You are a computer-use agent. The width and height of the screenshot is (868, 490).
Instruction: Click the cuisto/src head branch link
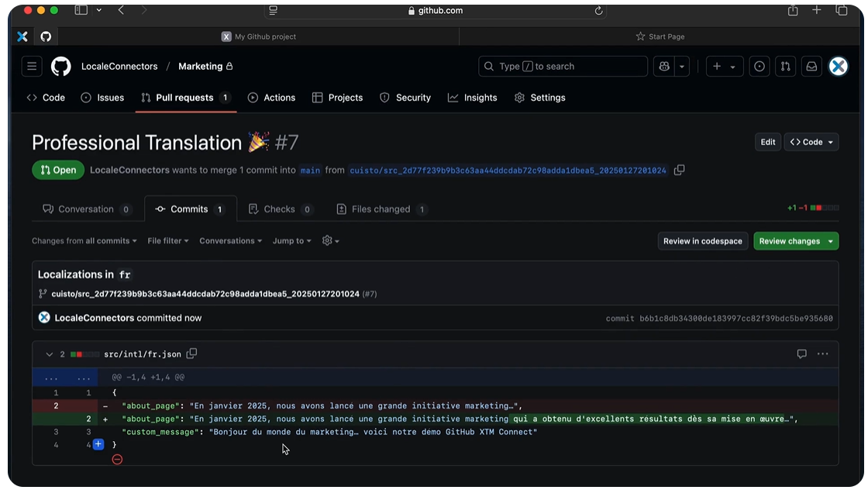pyautogui.click(x=508, y=171)
